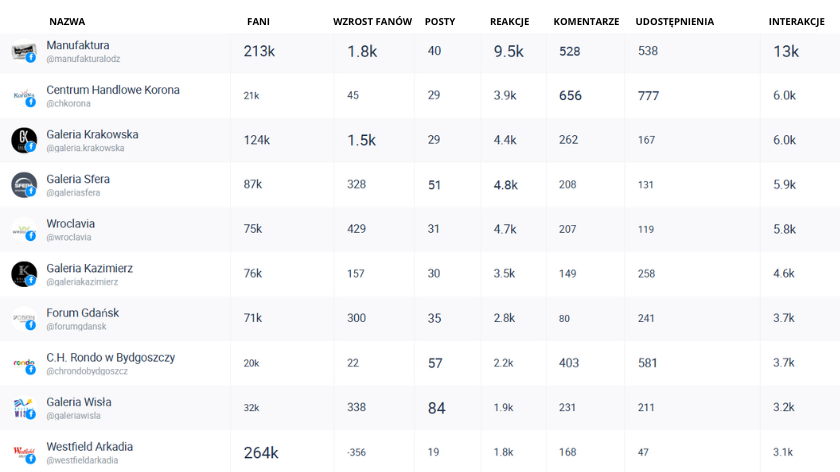
Task: Click the Forum Gdańsk profile logo
Action: tap(23, 319)
